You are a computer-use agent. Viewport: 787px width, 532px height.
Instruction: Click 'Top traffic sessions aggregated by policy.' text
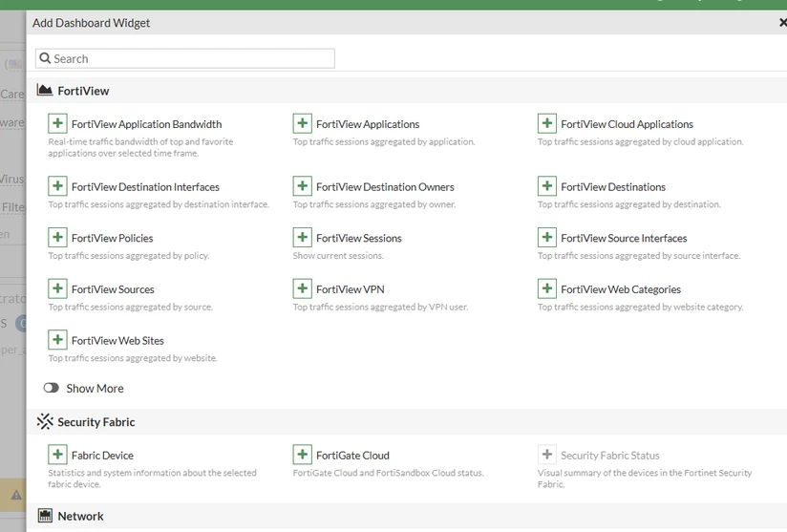tap(129, 255)
